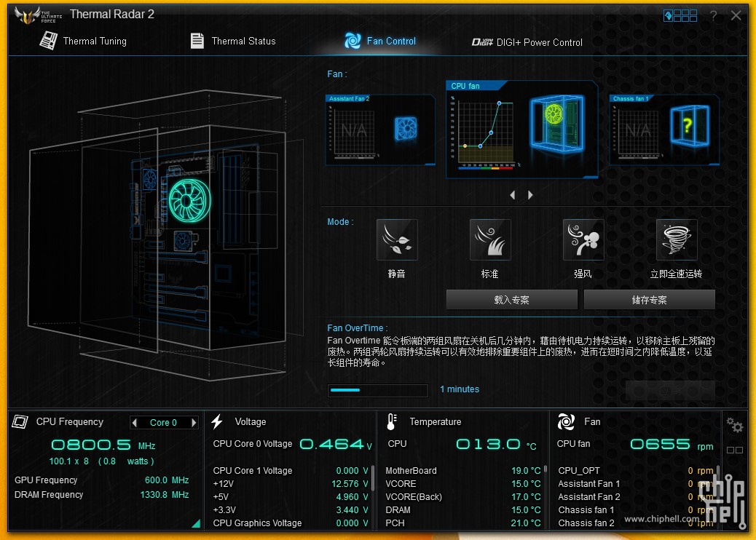Click the MotherBoard 19.0 °C row
756x540 pixels.
point(463,471)
